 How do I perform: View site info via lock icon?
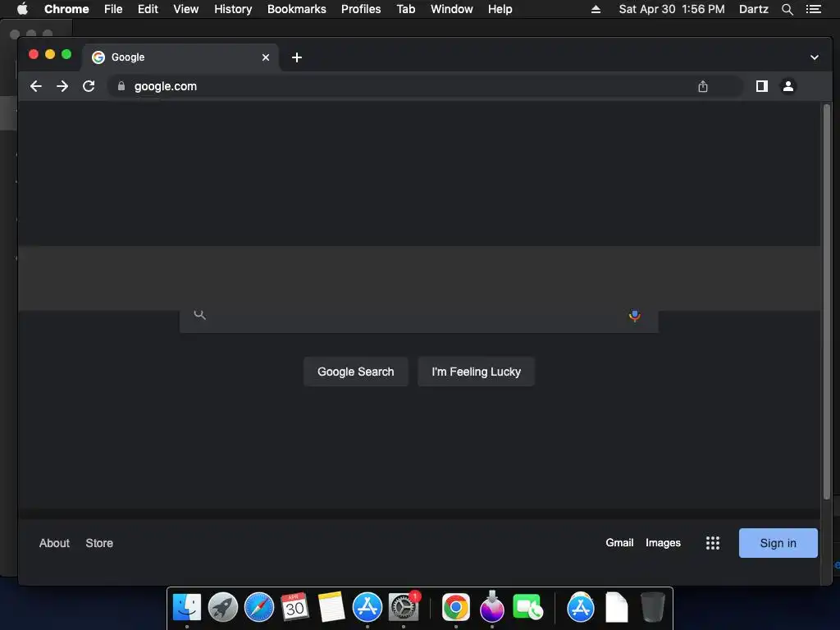click(x=121, y=86)
